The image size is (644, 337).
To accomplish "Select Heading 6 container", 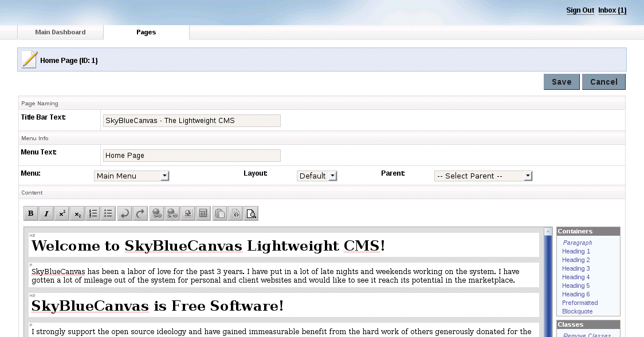I will [x=576, y=294].
